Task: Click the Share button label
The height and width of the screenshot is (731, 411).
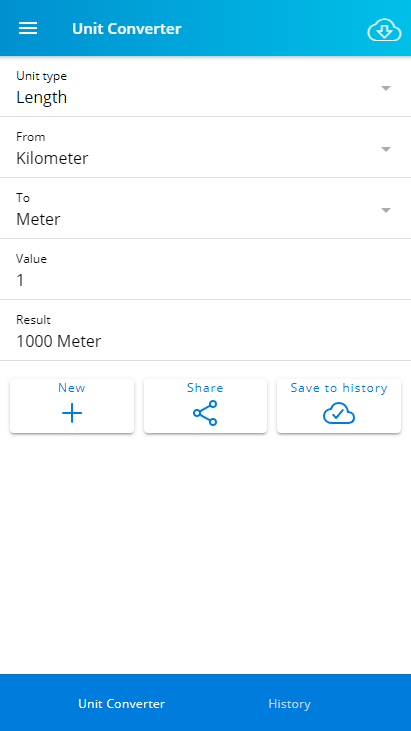Action: tap(205, 388)
